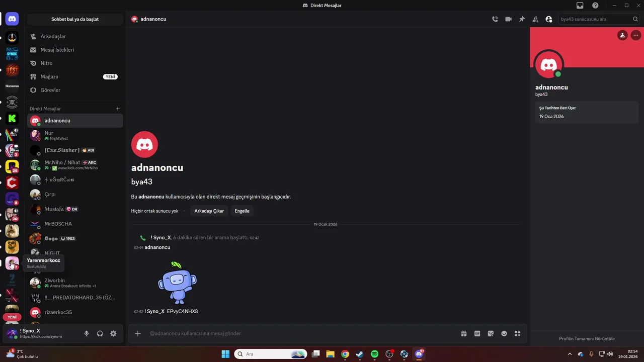Viewport: 644px width, 362px height.
Task: Click Hiçbir ortak sunucu yok text
Action: point(155,211)
